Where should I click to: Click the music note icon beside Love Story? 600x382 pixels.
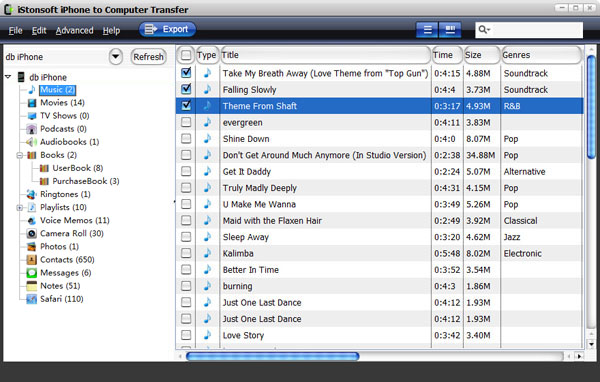pyautogui.click(x=207, y=335)
